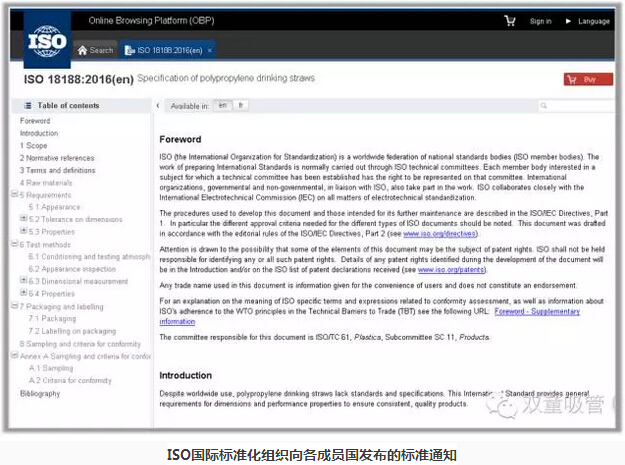Image resolution: width=625 pixels, height=465 pixels.
Task: Click the document search input field
Action: pos(578,105)
